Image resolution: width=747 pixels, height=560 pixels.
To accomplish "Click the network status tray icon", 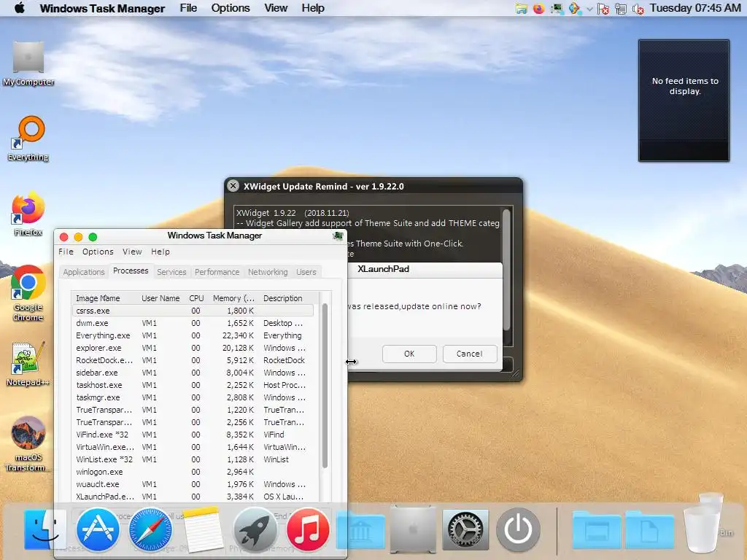I will click(621, 9).
